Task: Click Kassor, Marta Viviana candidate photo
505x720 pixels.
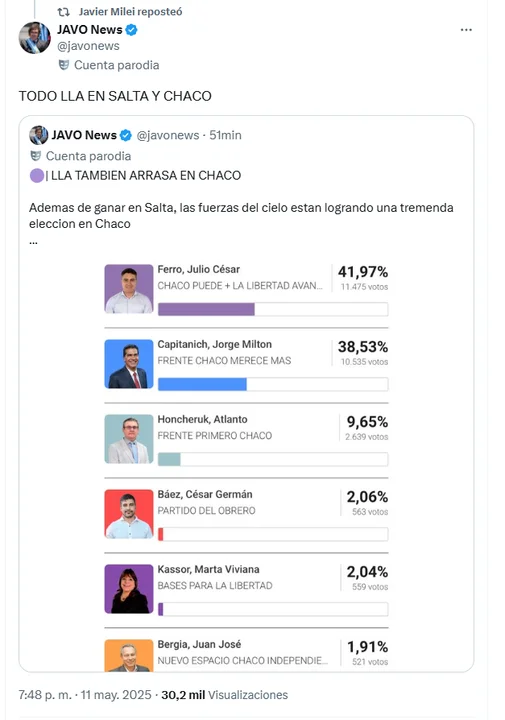Action: tap(129, 589)
